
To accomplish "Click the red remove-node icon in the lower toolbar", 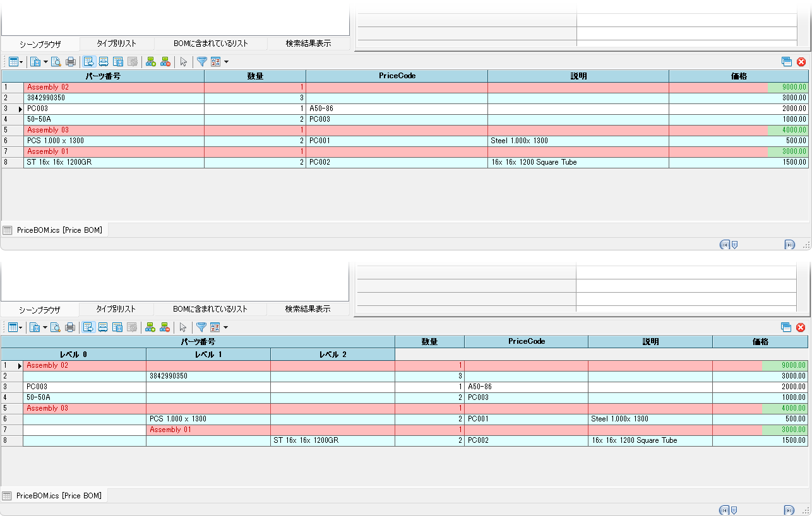I will pos(165,327).
